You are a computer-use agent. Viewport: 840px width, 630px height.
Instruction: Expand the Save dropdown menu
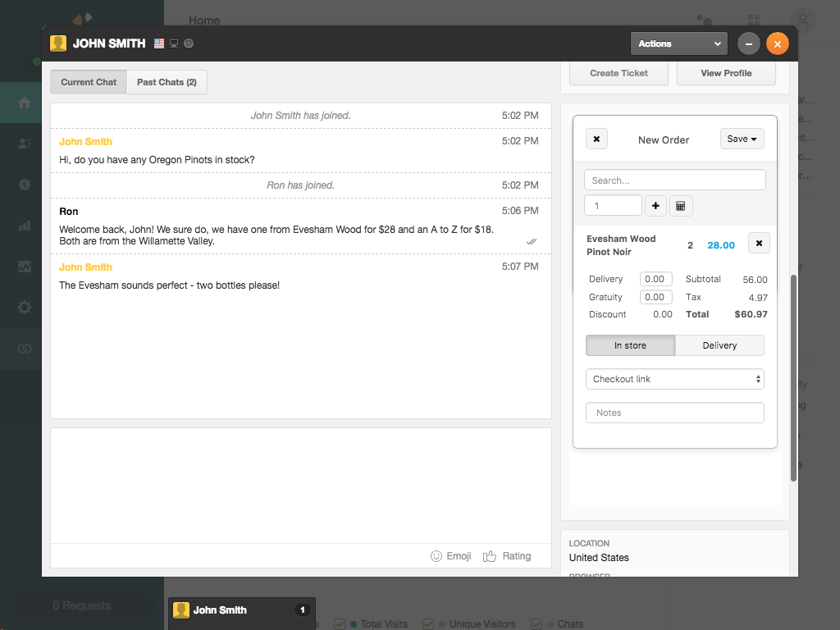(x=742, y=139)
